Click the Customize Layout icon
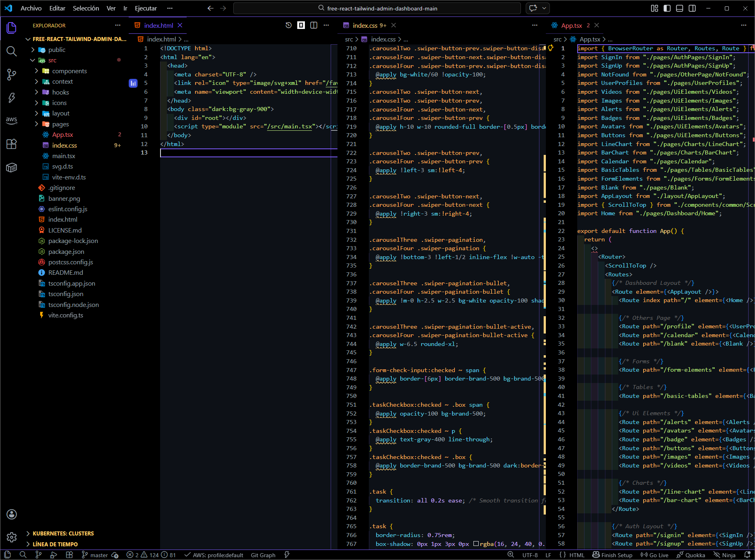 pos(654,8)
